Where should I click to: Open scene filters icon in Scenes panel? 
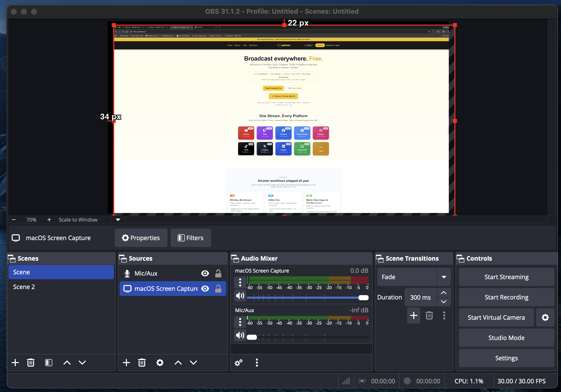(x=48, y=363)
